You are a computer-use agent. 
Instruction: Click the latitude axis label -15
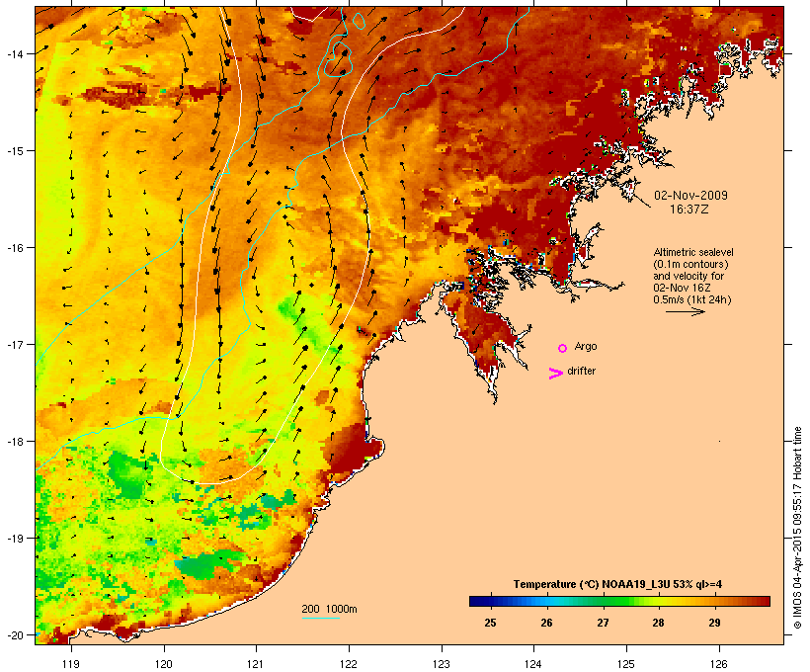(14, 150)
